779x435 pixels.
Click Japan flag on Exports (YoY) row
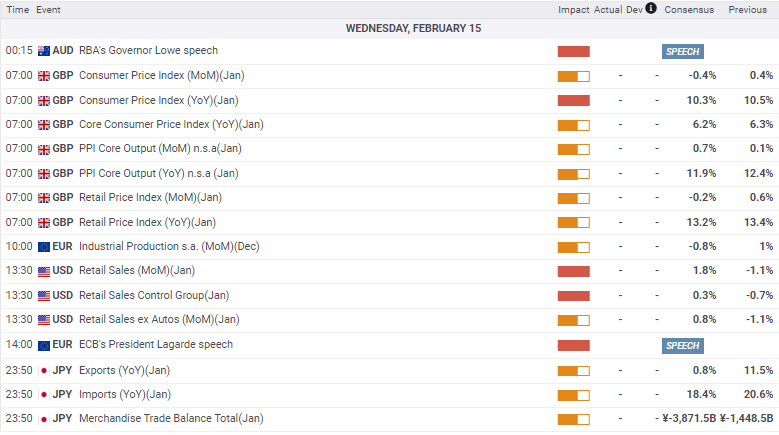44,371
